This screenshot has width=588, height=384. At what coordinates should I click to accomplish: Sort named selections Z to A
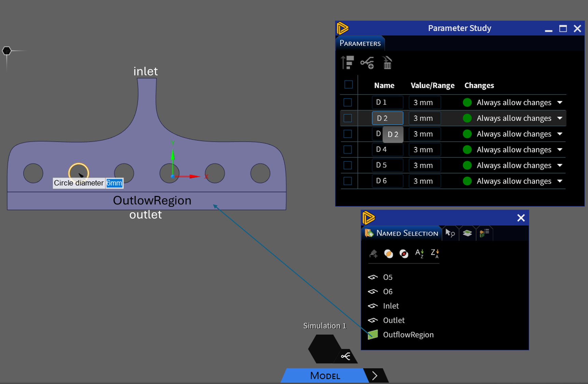[x=435, y=253]
